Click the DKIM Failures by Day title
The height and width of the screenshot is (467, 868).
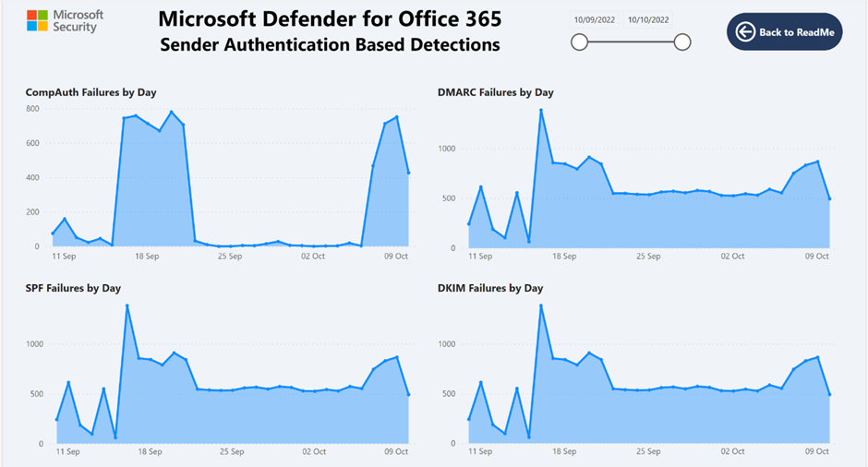click(x=490, y=288)
